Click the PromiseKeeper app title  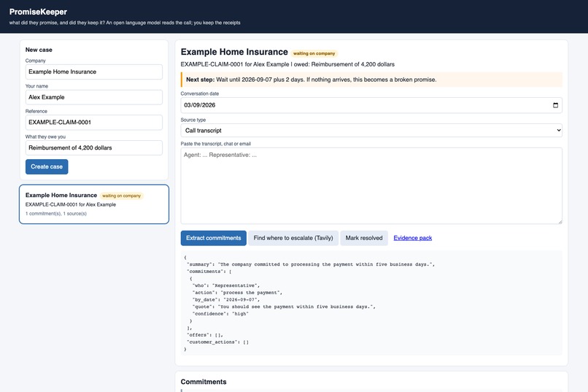coord(38,12)
